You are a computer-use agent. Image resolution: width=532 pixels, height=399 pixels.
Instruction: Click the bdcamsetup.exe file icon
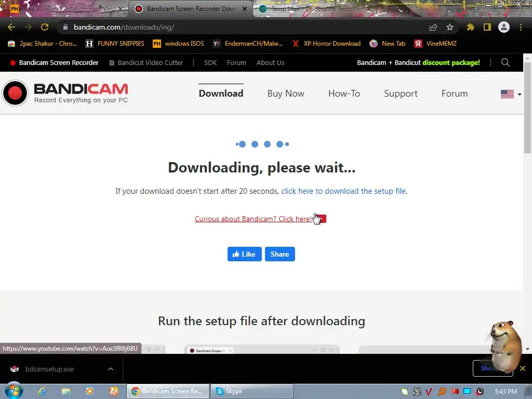pos(15,369)
